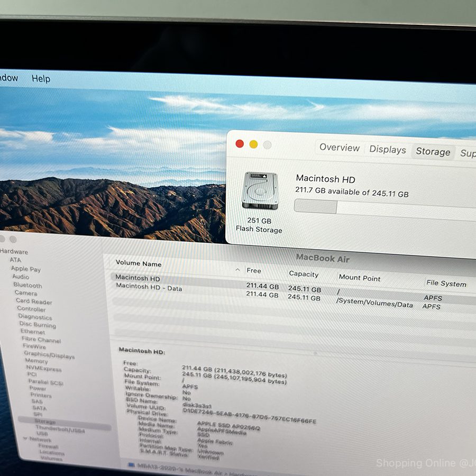The height and width of the screenshot is (476, 476).
Task: Sort volumes by the Capacity column header
Action: [304, 274]
